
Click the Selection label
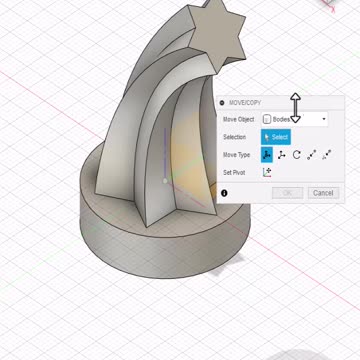pos(234,137)
